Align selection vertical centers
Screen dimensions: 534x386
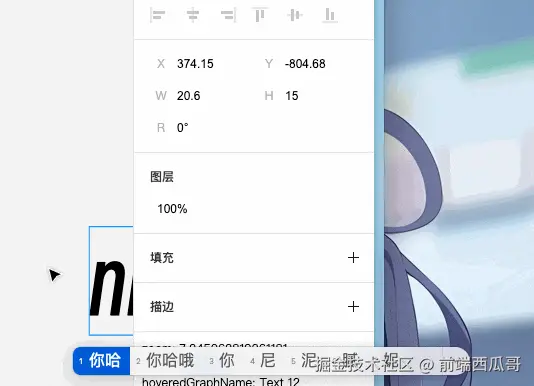tap(295, 15)
